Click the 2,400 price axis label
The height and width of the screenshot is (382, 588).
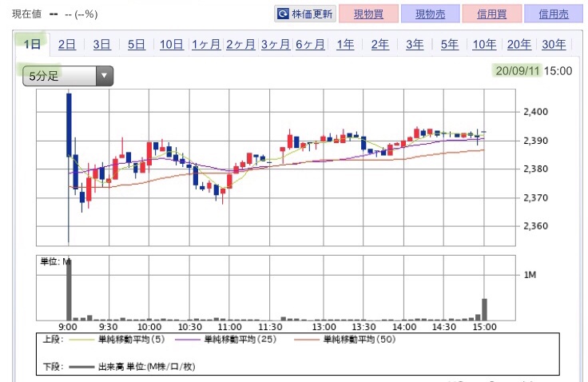[x=535, y=111]
